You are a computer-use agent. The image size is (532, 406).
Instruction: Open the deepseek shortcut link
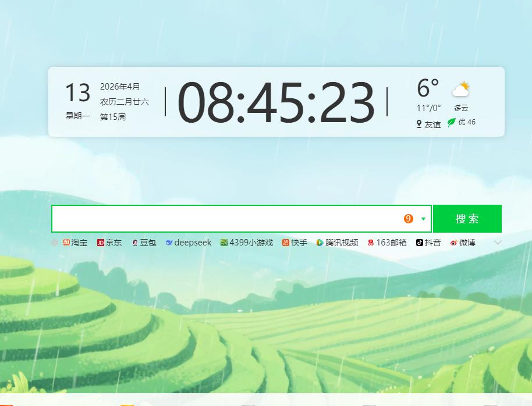189,243
